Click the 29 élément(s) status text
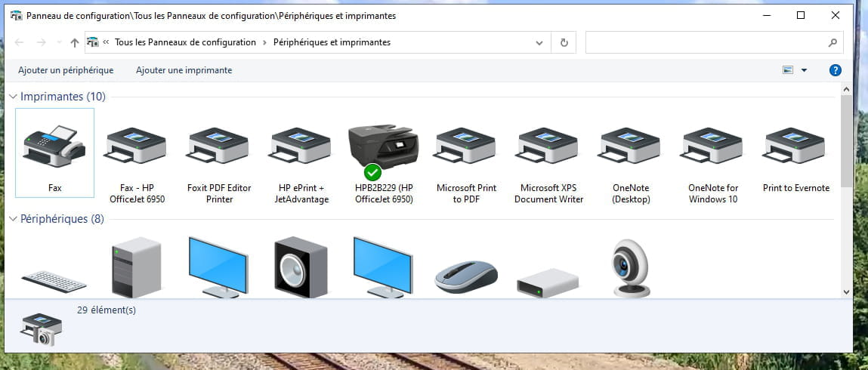 (x=107, y=310)
